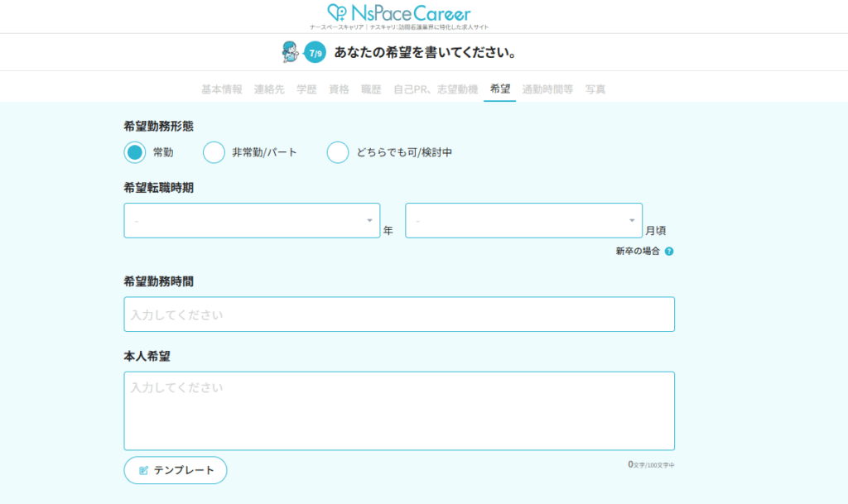Click the 希望勤務時間 input field
Image resolution: width=848 pixels, height=504 pixels.
point(399,314)
